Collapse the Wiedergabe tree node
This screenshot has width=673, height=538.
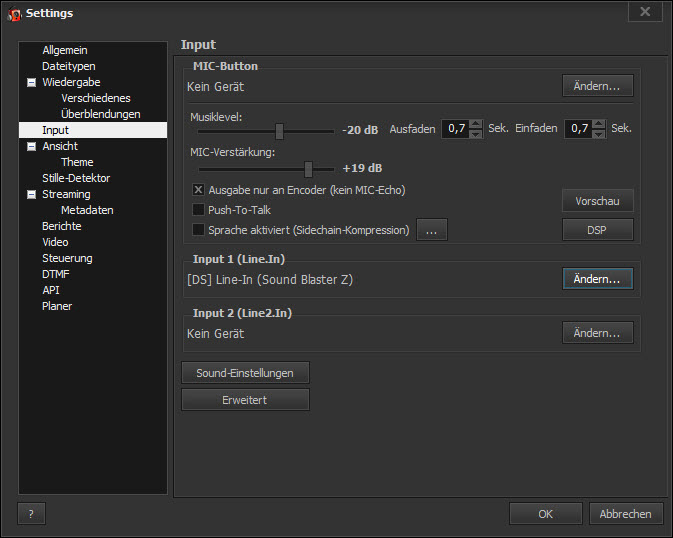(31, 82)
